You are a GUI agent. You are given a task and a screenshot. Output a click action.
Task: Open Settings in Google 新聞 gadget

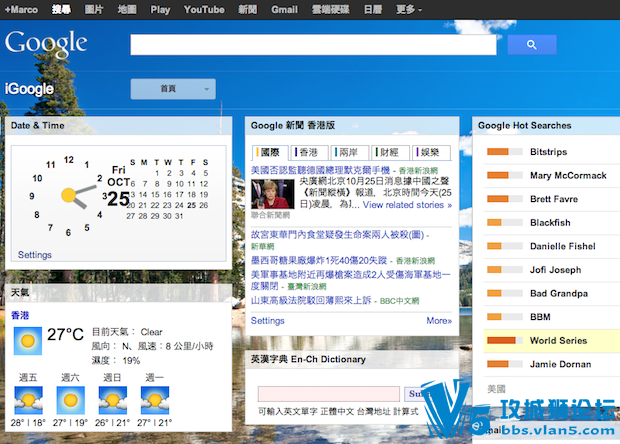click(x=268, y=321)
